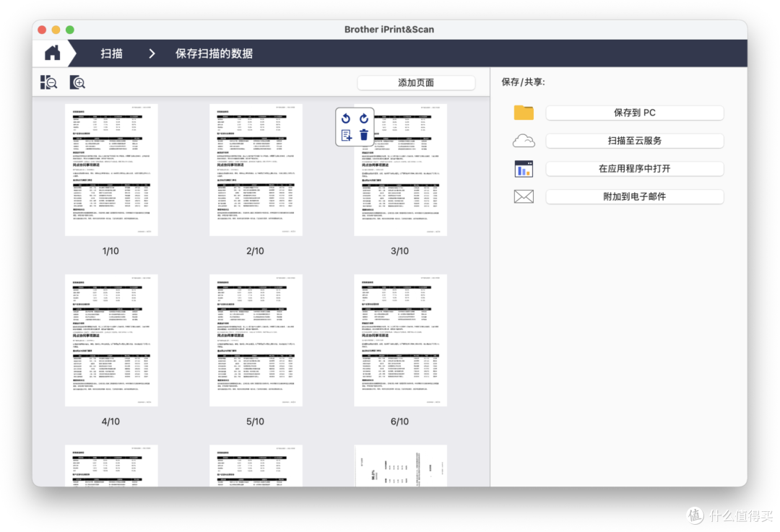Click the 添加页面 button
This screenshot has height=532, width=780.
(x=416, y=83)
